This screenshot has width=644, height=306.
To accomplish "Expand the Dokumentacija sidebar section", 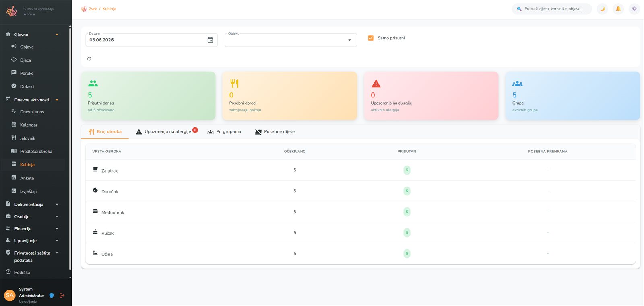I will pos(32,205).
